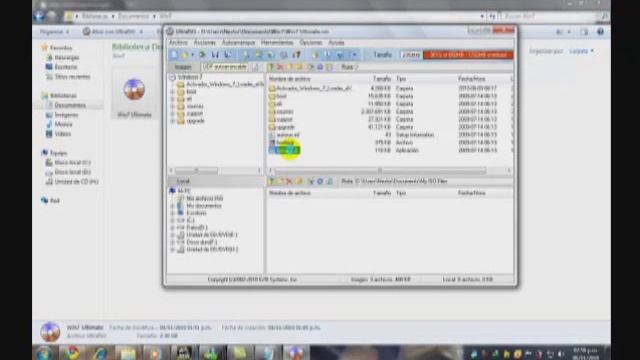The image size is (640, 360).
Task: Select Escritorio in Local tree
Action: point(196,213)
